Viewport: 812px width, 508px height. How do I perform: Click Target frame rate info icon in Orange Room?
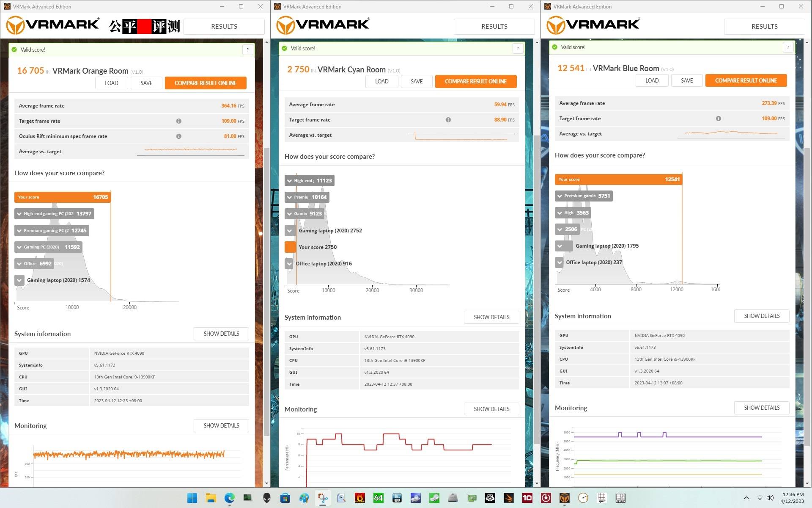pyautogui.click(x=179, y=121)
